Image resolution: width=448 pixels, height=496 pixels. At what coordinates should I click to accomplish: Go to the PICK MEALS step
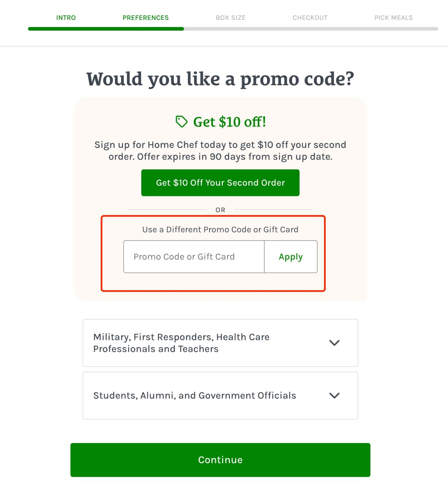[x=393, y=18]
